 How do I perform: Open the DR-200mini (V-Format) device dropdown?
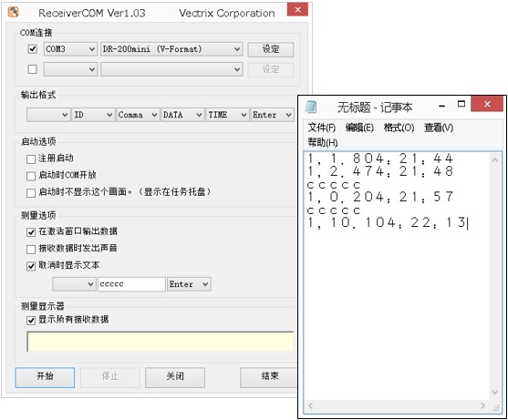[x=171, y=49]
